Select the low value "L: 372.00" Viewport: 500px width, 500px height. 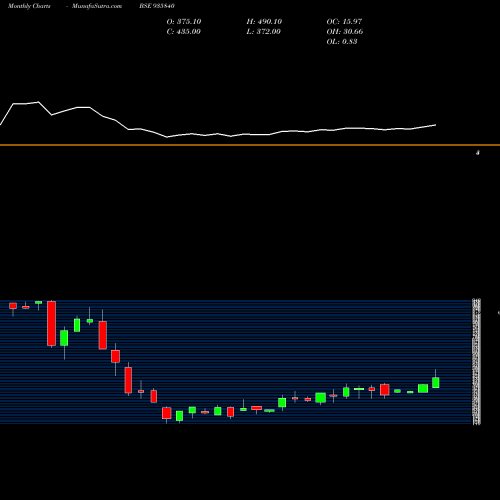tap(263, 31)
